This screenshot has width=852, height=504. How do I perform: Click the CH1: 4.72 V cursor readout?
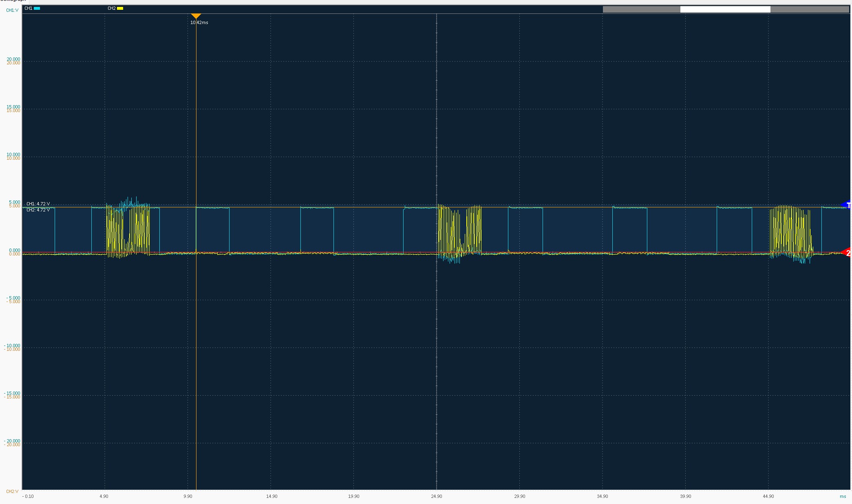[38, 204]
